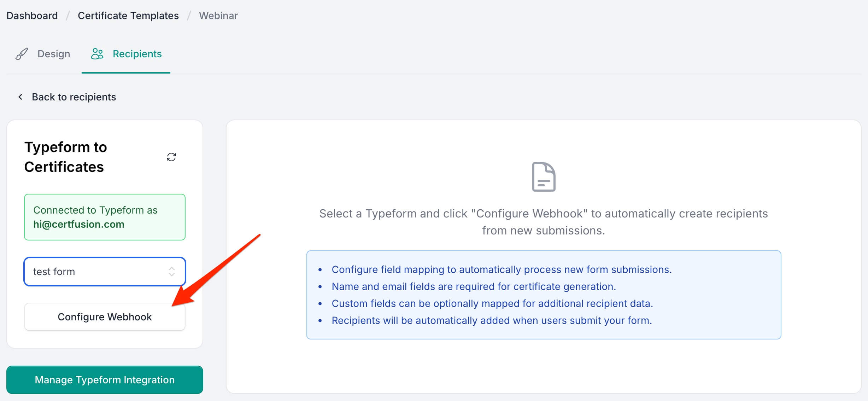Image resolution: width=868 pixels, height=401 pixels.
Task: Click Manage Typeform Integration button
Action: 105,380
